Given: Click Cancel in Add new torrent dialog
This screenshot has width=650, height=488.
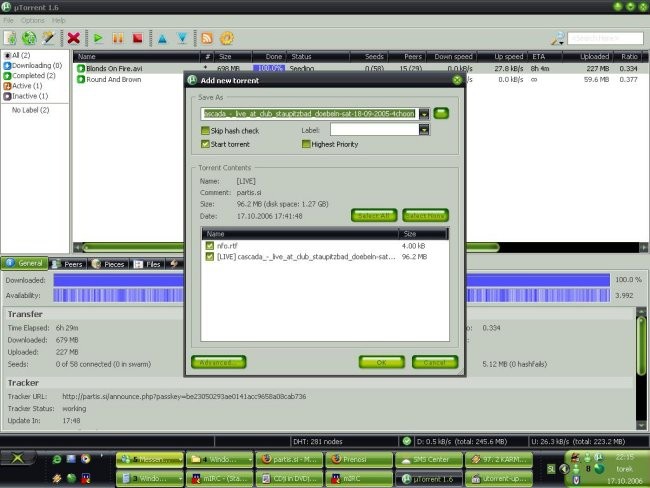Looking at the screenshot, I should click(x=435, y=362).
